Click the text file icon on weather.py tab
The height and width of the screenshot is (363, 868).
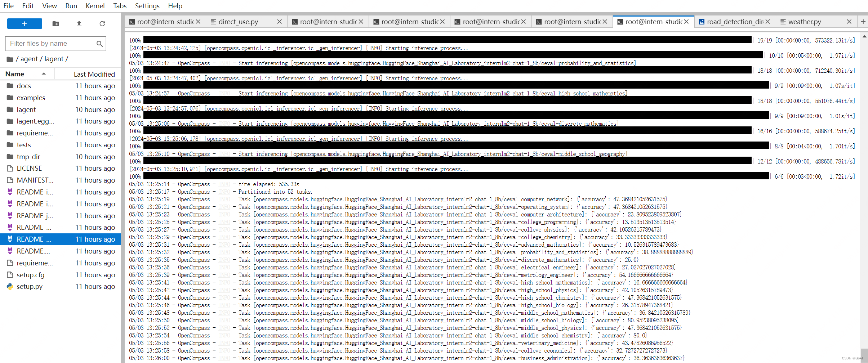click(783, 22)
